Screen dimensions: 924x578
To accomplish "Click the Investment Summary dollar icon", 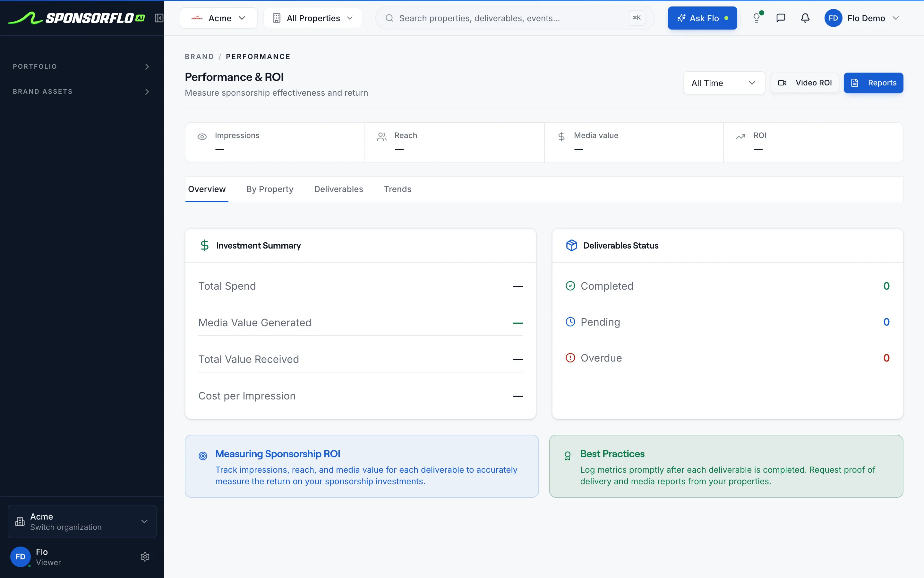I will point(205,245).
